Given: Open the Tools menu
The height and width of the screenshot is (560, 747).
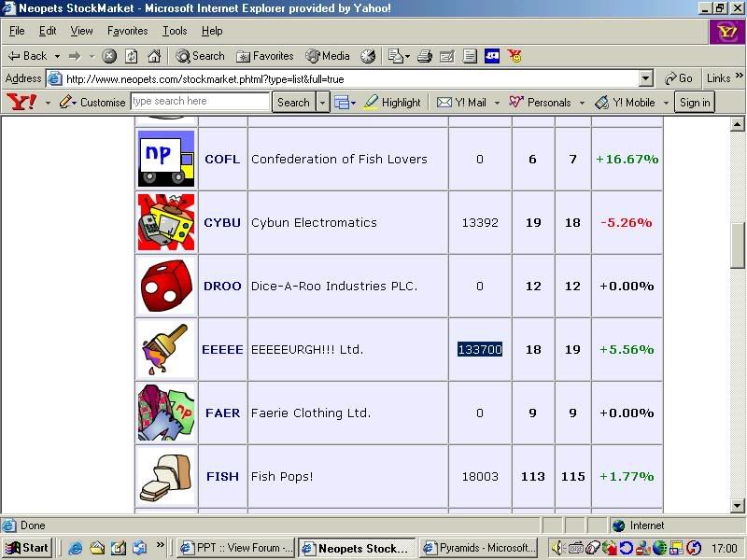Looking at the screenshot, I should pyautogui.click(x=175, y=31).
